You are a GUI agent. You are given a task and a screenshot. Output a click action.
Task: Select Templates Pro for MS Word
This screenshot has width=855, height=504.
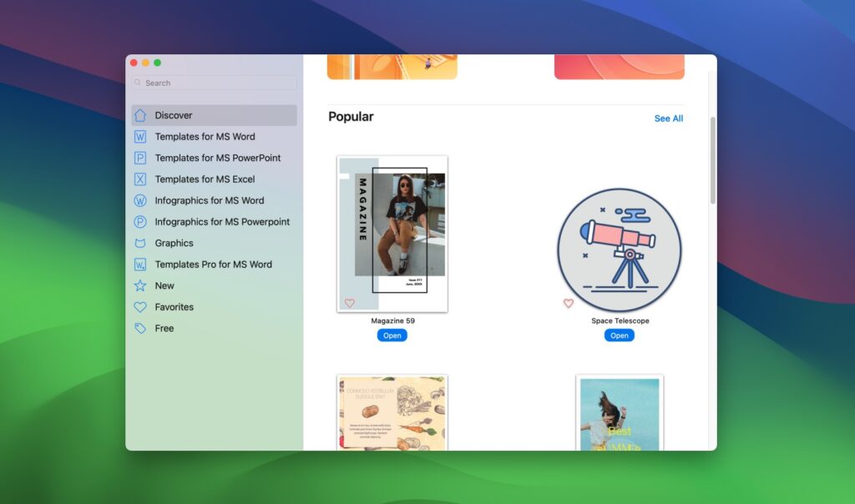tap(213, 265)
